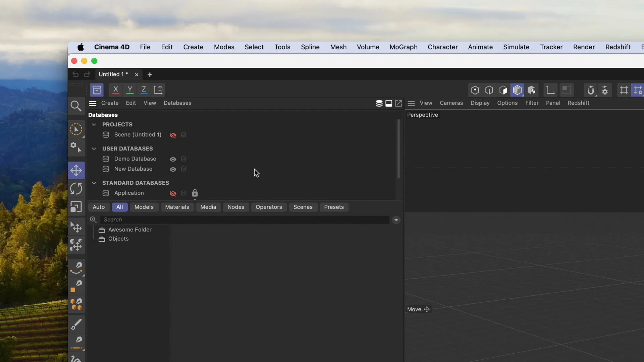This screenshot has width=644, height=362.
Task: Open snap settings gear-lightning icon
Action: [x=605, y=90]
